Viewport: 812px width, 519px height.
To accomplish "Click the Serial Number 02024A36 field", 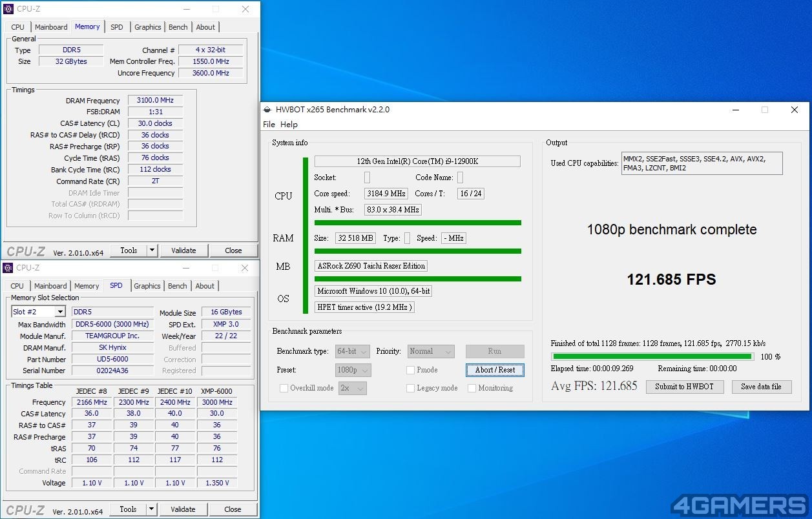I will 112,371.
